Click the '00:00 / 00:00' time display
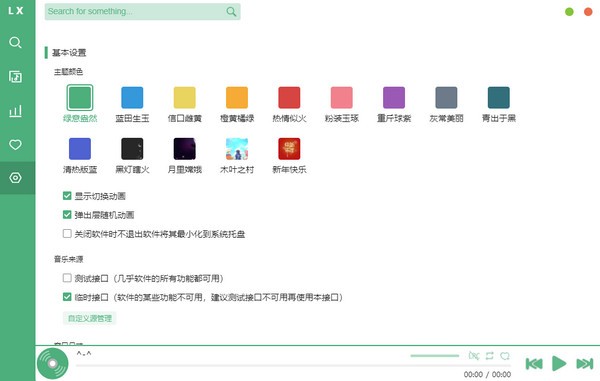This screenshot has width=600, height=381. click(487, 374)
